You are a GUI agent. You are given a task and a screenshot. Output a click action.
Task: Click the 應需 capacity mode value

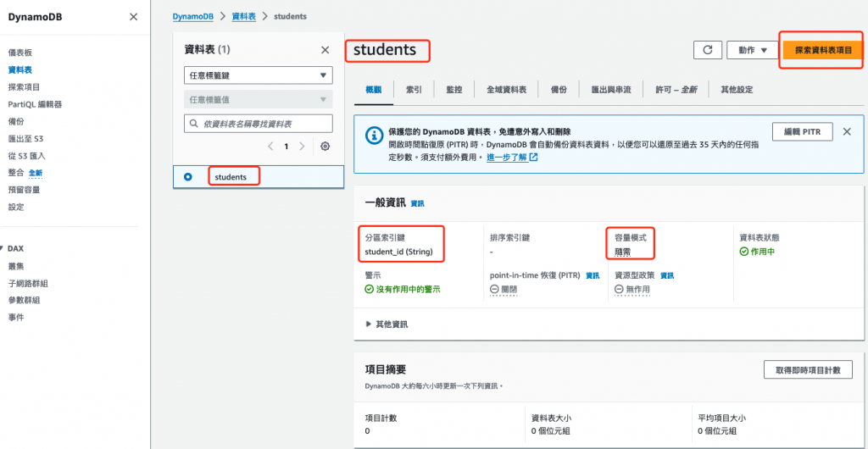click(x=623, y=252)
